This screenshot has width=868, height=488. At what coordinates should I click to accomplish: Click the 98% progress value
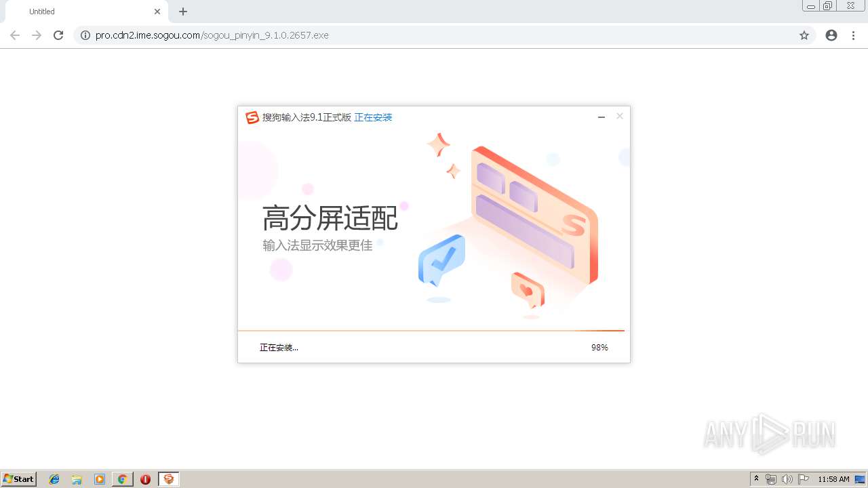(599, 347)
